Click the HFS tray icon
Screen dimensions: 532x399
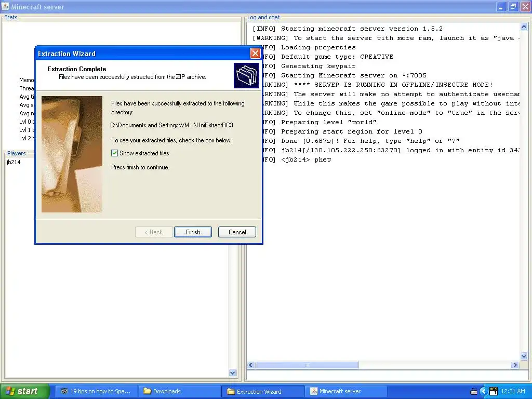click(x=494, y=391)
